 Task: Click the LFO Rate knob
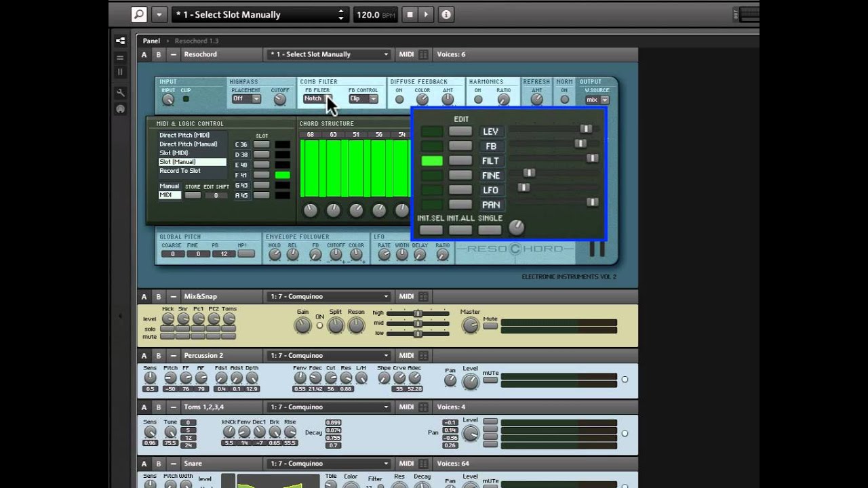tap(384, 255)
